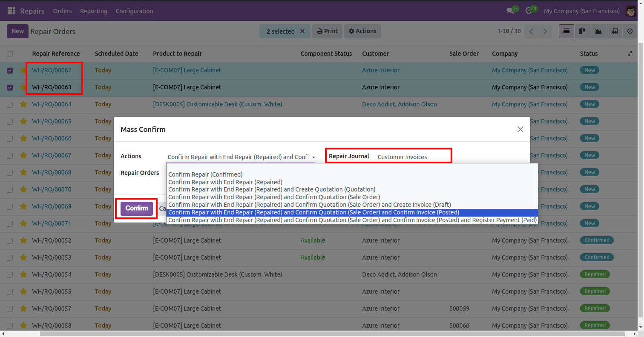Sort by the Scheduled Date column
The height and width of the screenshot is (337, 644).
[117, 54]
